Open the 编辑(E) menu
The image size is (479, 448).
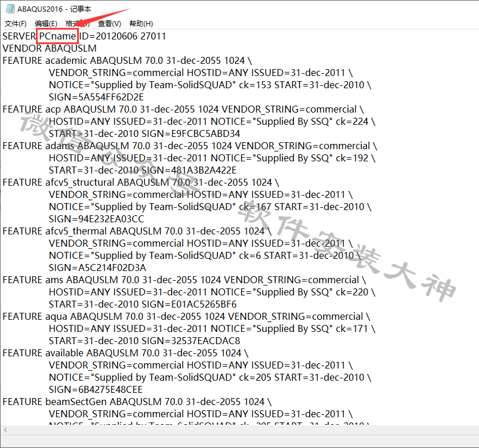[x=46, y=24]
